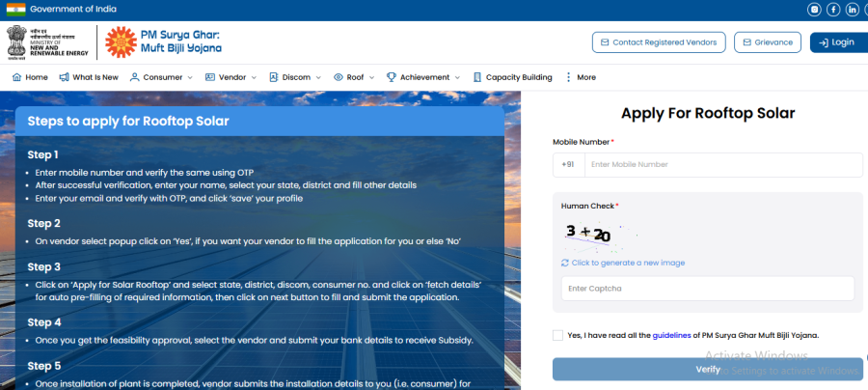Click the Grievance button
Screen dimensions: 868x390
(768, 42)
